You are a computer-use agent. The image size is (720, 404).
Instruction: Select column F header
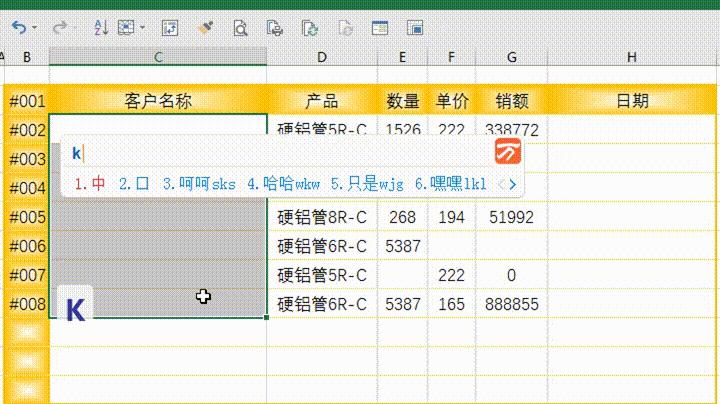pos(451,57)
